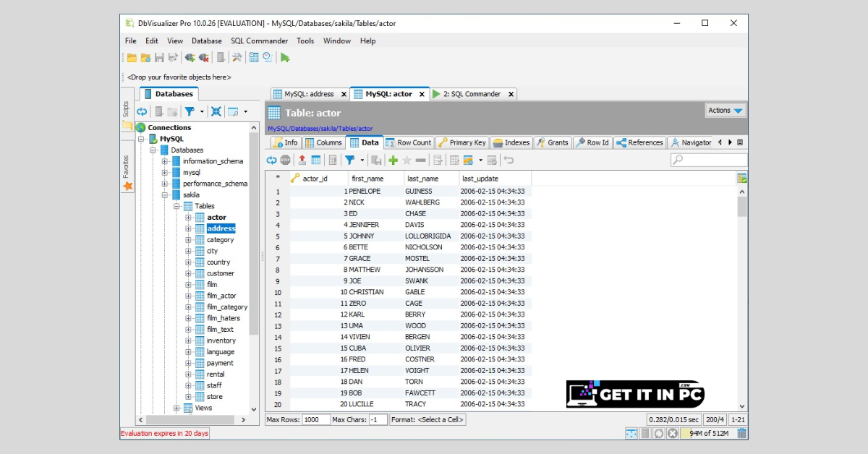868x454 pixels.
Task: Click the Max Chars input field
Action: click(378, 419)
